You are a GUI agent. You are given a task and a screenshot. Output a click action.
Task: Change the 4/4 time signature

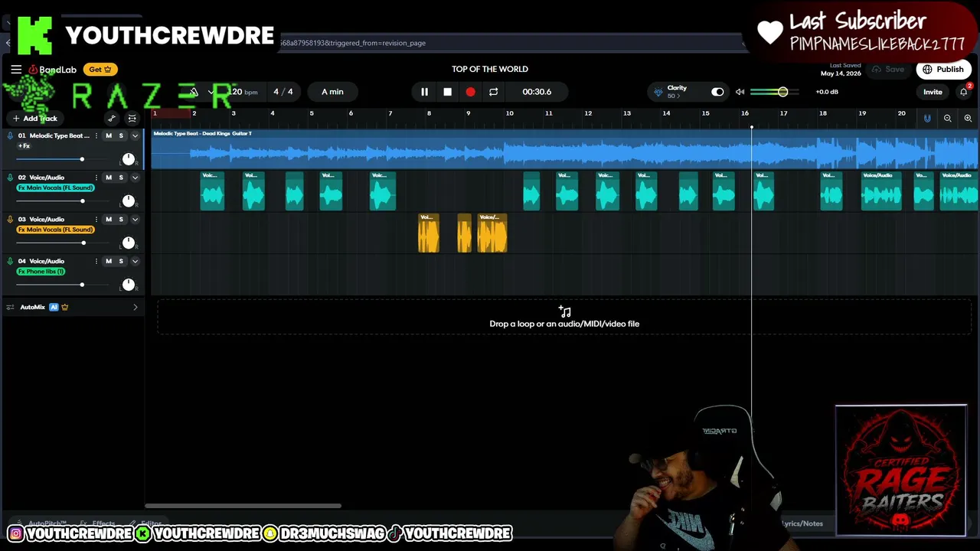coord(283,92)
